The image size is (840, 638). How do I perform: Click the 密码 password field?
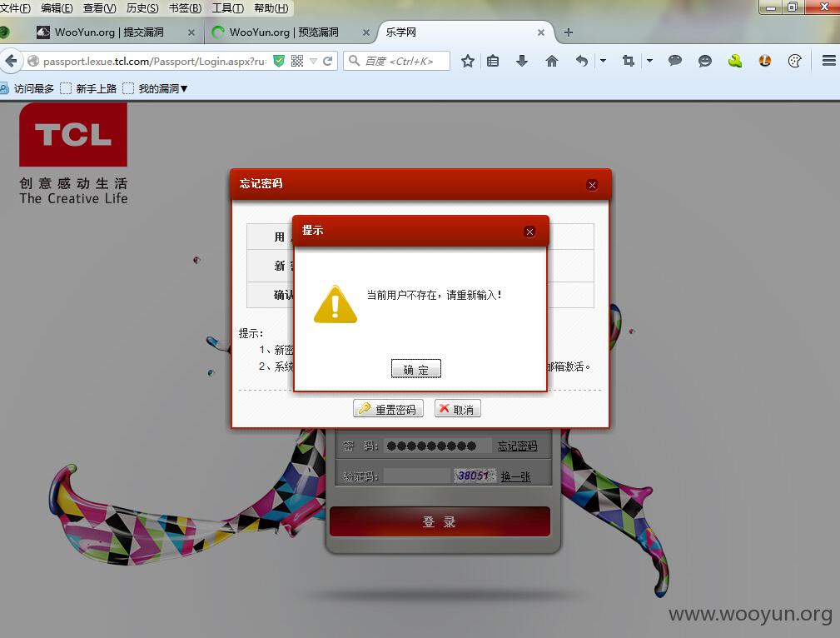[x=436, y=446]
